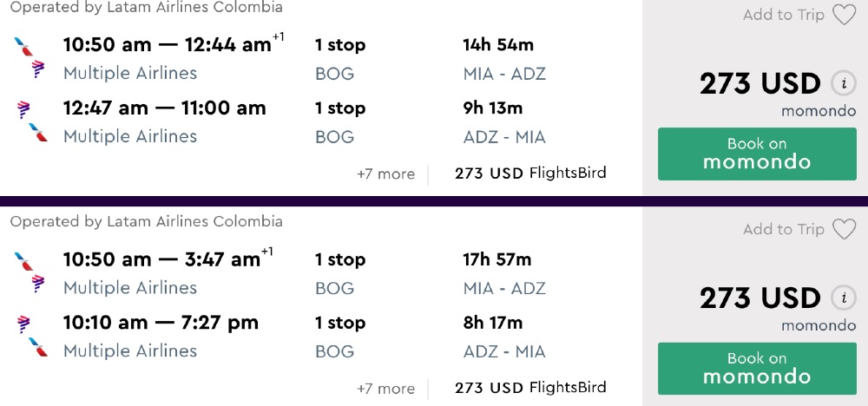868x406 pixels.
Task: Open the 273 USD FlightsBird offer in second card
Action: coord(530,387)
